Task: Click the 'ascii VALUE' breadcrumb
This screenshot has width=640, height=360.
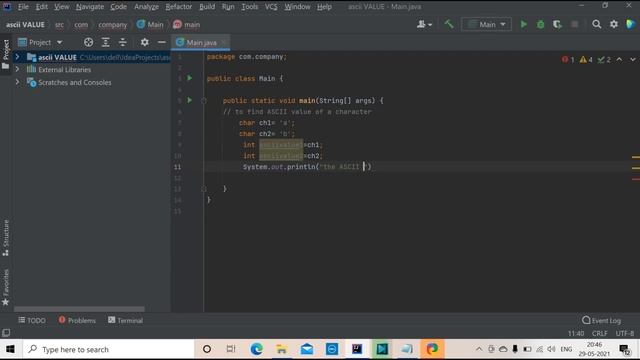Action: pyautogui.click(x=25, y=24)
